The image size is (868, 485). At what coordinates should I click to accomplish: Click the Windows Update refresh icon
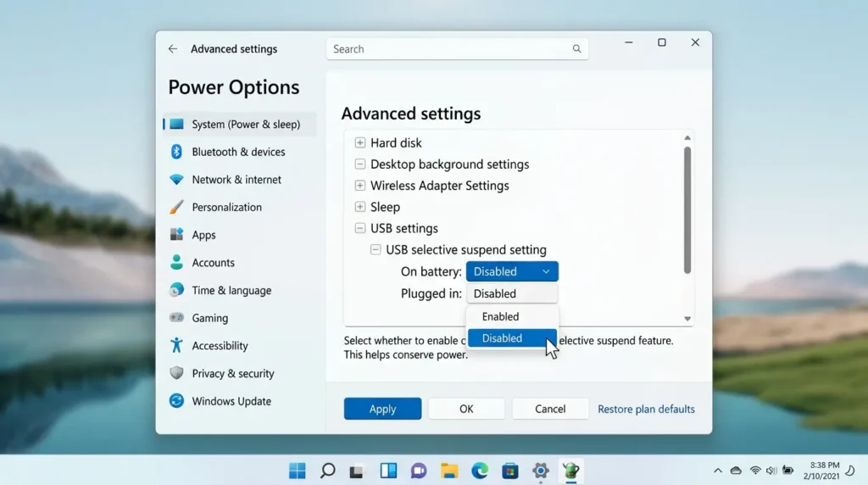click(x=176, y=401)
